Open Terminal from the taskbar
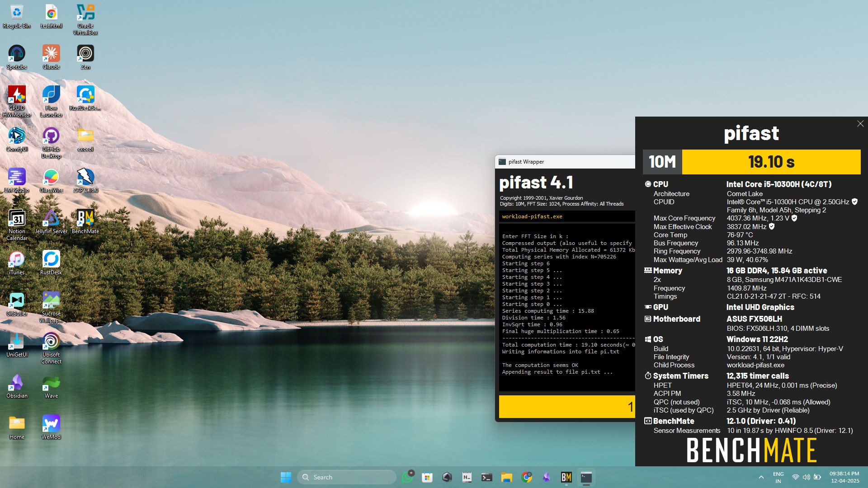 [486, 477]
